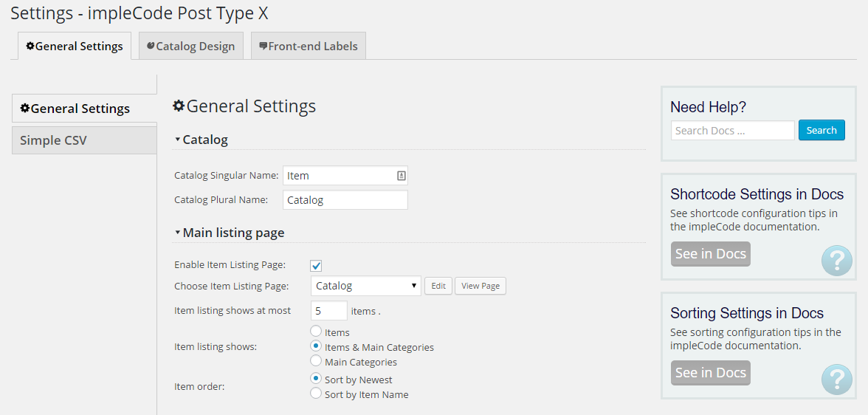Image resolution: width=868 pixels, height=415 pixels.
Task: Open the Choose Item Listing Page dropdown
Action: coord(366,286)
